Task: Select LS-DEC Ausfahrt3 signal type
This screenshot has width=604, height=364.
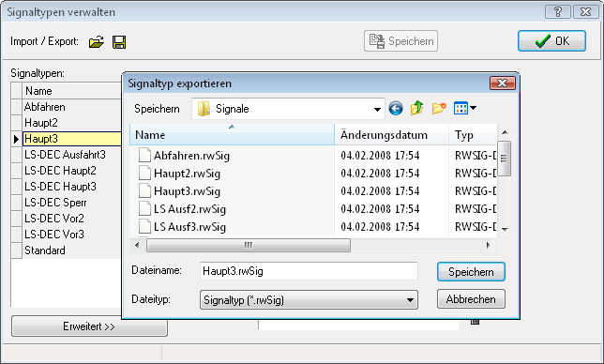Action: (x=72, y=155)
